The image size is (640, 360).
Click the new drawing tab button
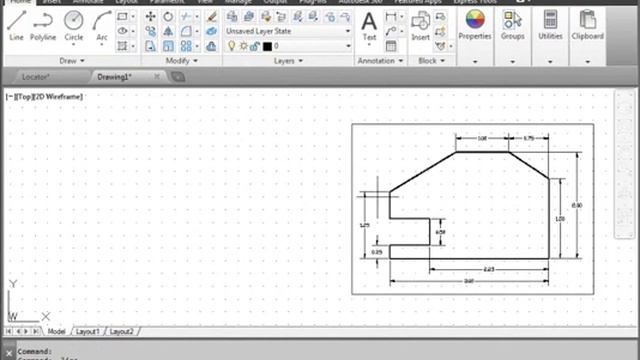(178, 77)
